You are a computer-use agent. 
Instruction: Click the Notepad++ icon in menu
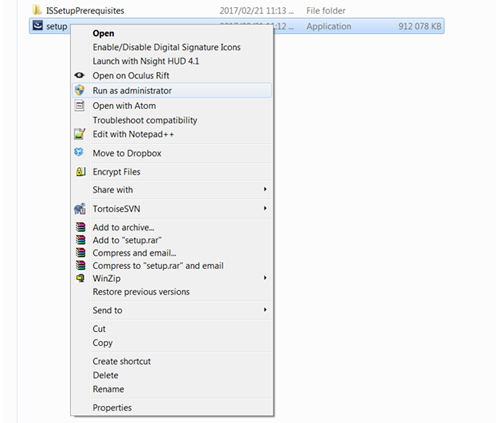pyautogui.click(x=79, y=134)
